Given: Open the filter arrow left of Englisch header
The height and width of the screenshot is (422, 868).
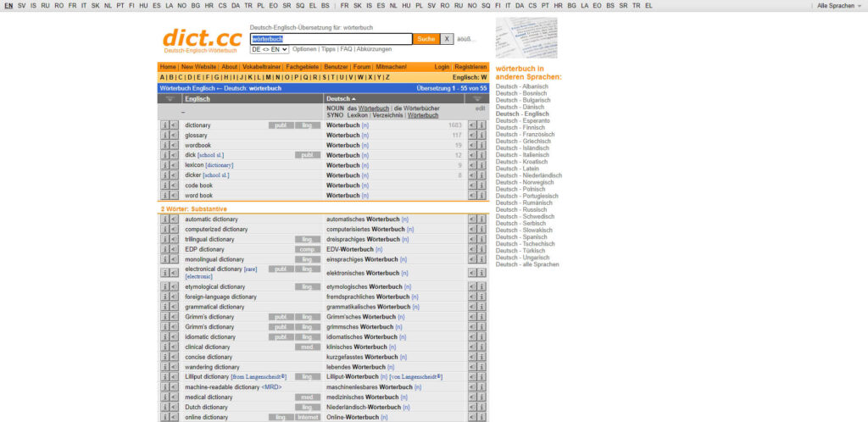Looking at the screenshot, I should tap(170, 99).
